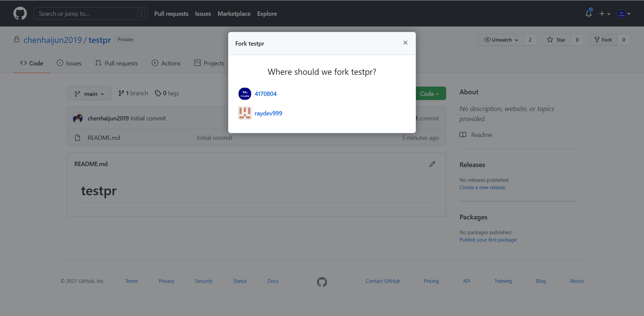Open the footer Training link
Image resolution: width=644 pixels, height=316 pixels.
(503, 281)
